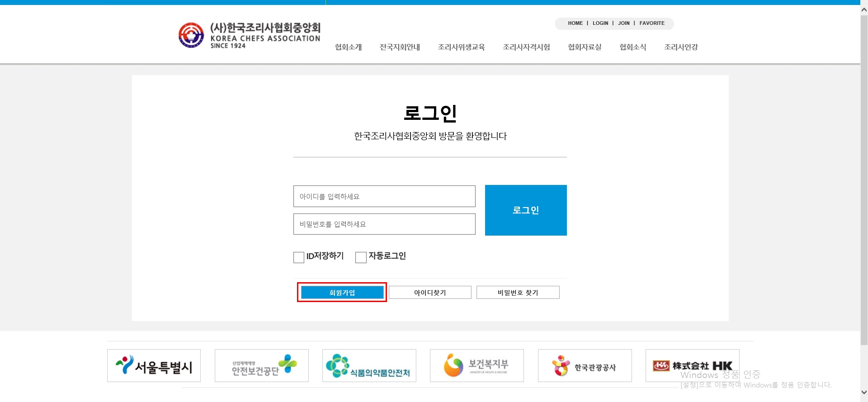
Task: Click the 아이디찾기 button
Action: click(x=430, y=293)
